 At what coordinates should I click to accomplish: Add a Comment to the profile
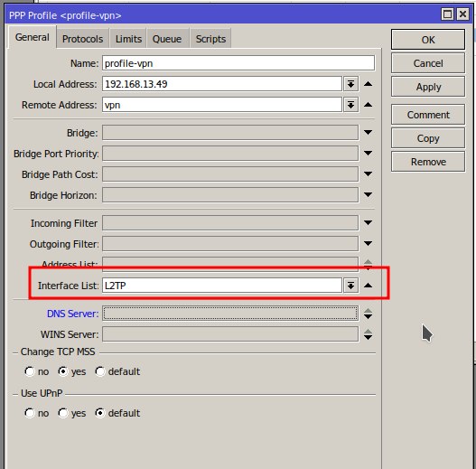[x=428, y=115]
